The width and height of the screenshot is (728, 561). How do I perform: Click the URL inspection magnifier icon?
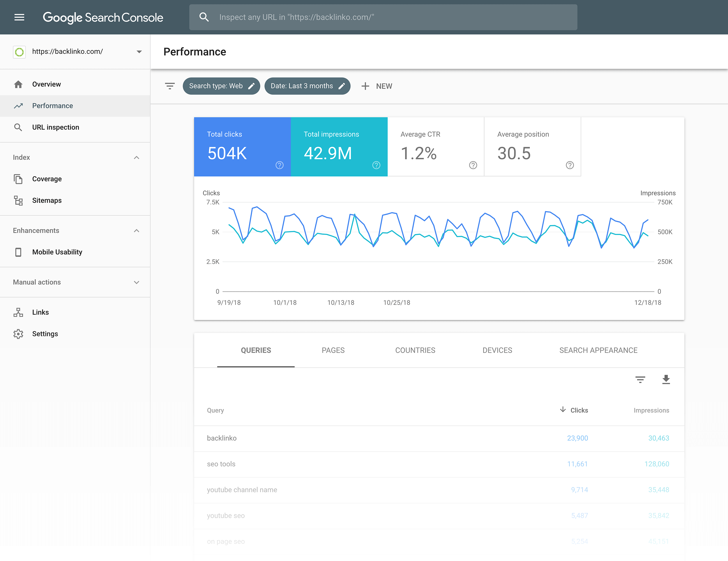pos(18,127)
